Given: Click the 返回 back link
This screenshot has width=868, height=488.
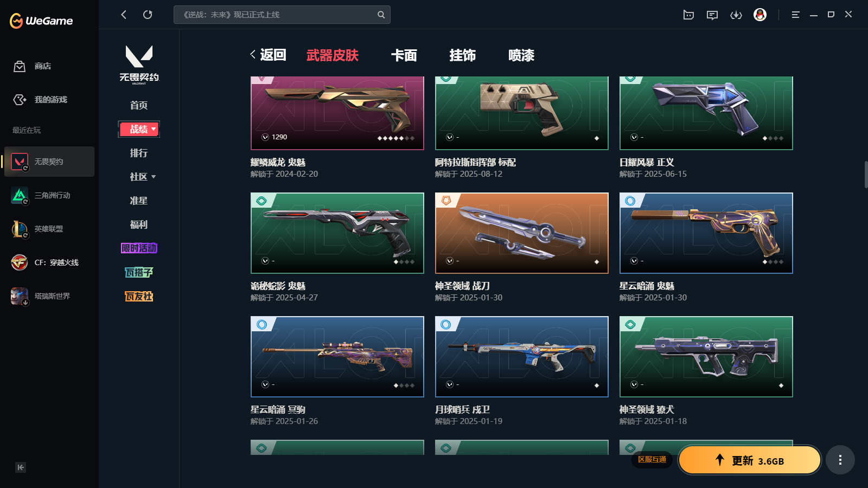Looking at the screenshot, I should [x=268, y=55].
